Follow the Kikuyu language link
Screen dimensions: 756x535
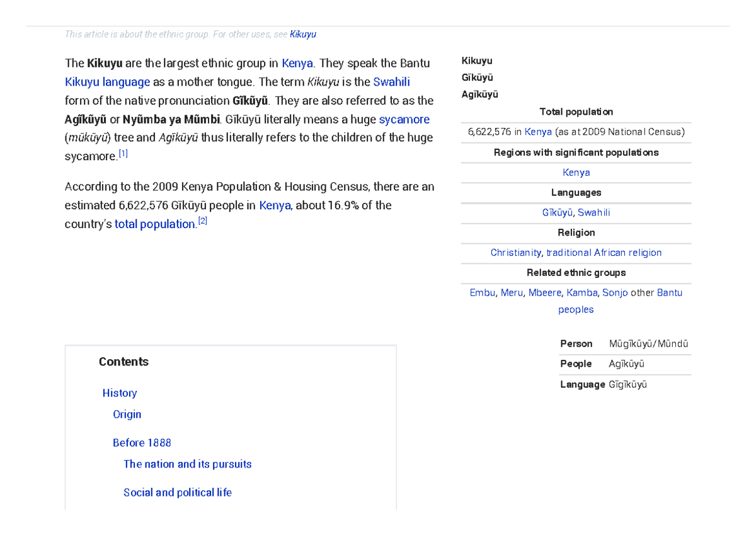pyautogui.click(x=107, y=82)
